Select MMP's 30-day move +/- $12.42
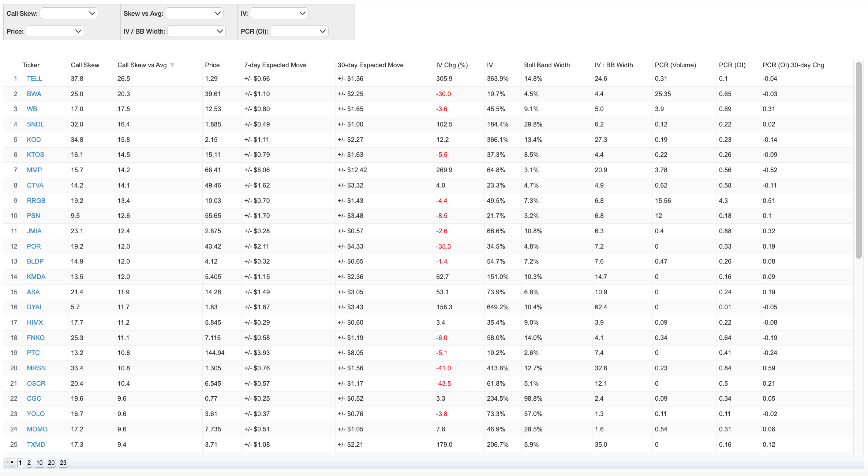 point(352,170)
